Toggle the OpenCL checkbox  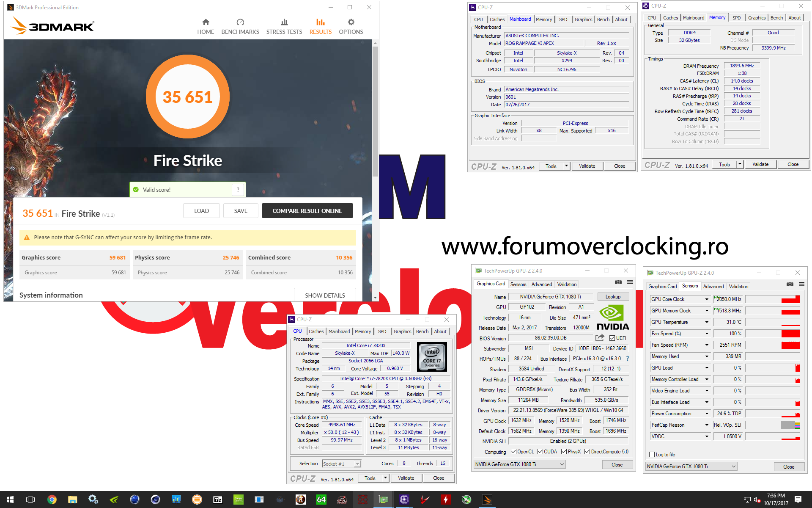pos(513,452)
